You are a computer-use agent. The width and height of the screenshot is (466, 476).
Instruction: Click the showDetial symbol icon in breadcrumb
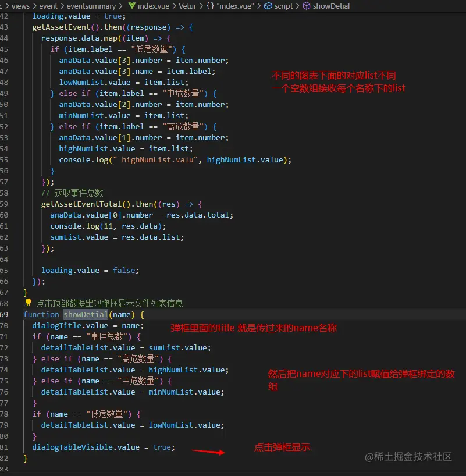point(307,6)
